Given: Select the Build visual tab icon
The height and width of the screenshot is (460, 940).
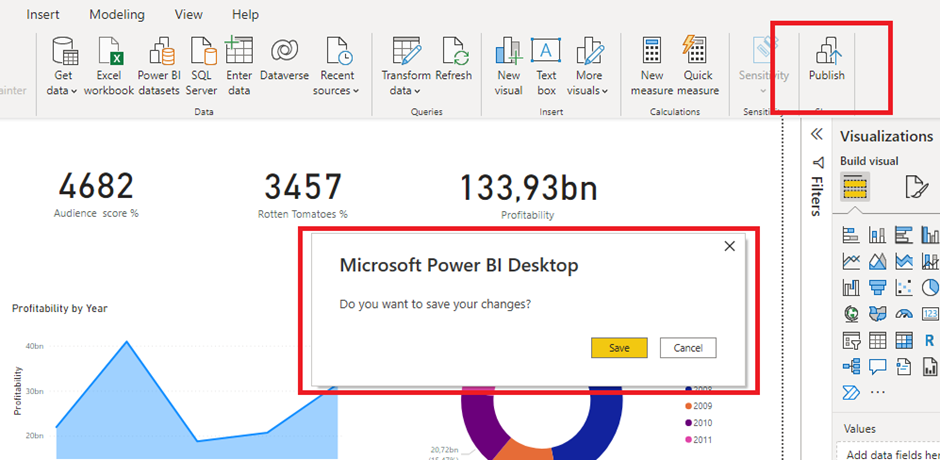Looking at the screenshot, I should coord(855,187).
